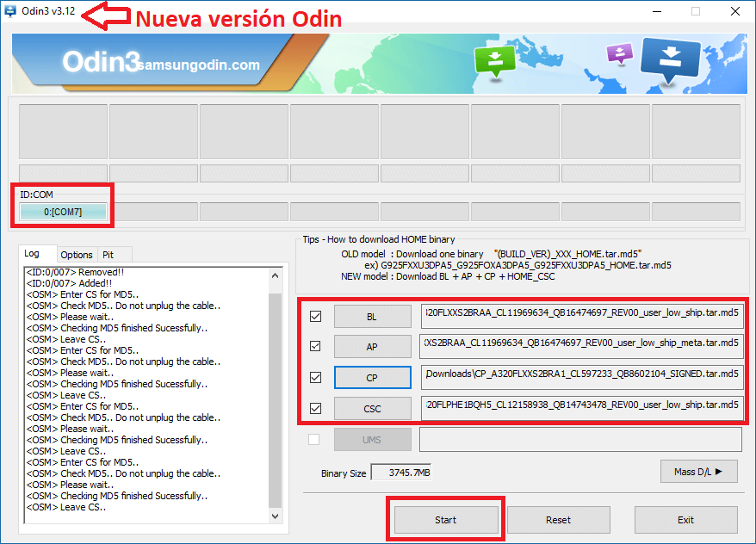Click tip text 'NEW model : Download BL + AP + CP + HOME_CSC'
This screenshot has height=544, width=756.
(x=448, y=276)
